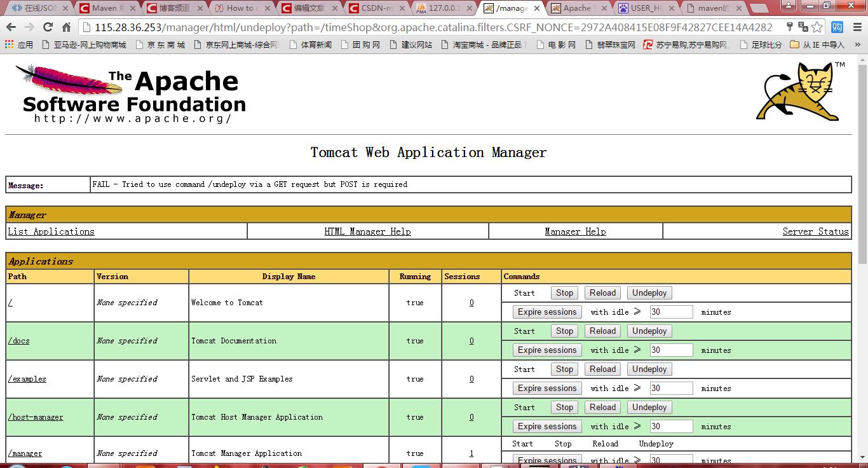Open the 京东商城 bookmark
The width and height of the screenshot is (868, 468).
(x=159, y=45)
